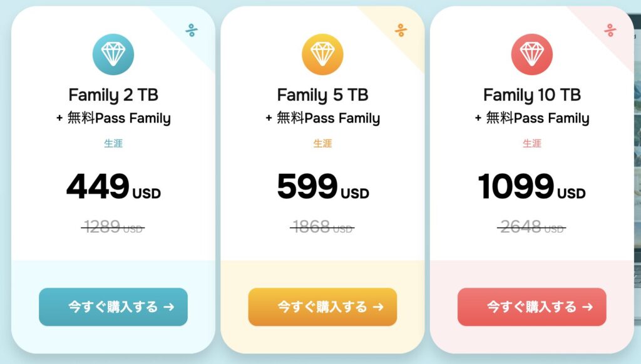Click the crossed-out 1868 USD price
The height and width of the screenshot is (364, 641).
pyautogui.click(x=322, y=227)
